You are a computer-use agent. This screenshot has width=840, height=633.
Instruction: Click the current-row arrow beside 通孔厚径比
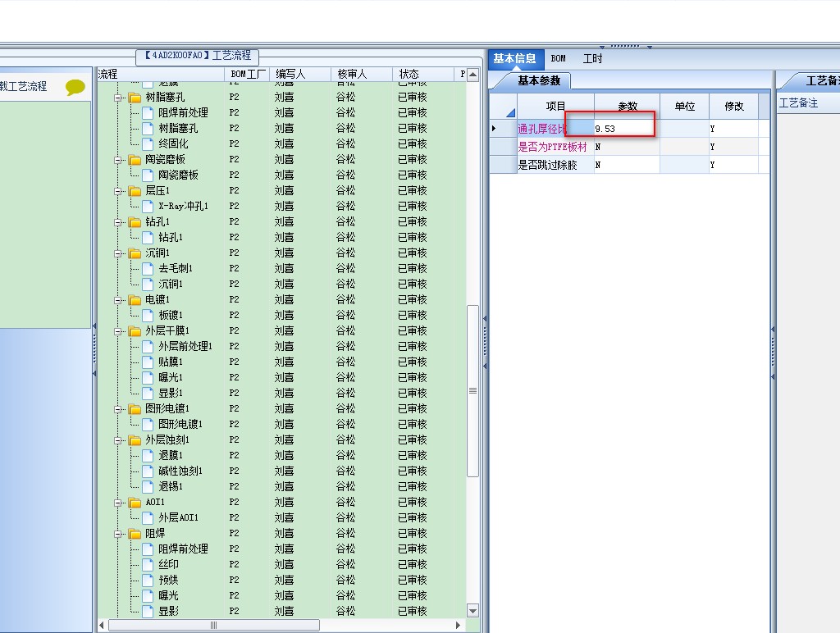(494, 129)
